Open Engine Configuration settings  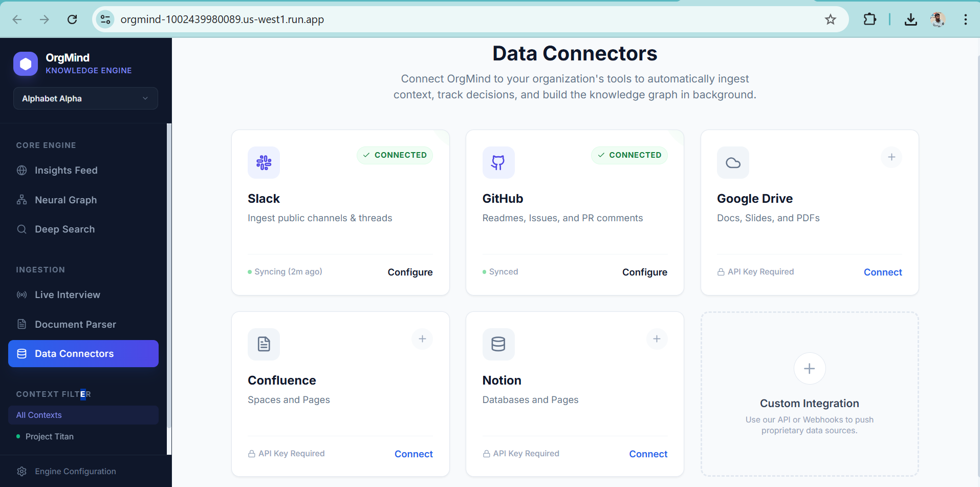(x=75, y=472)
